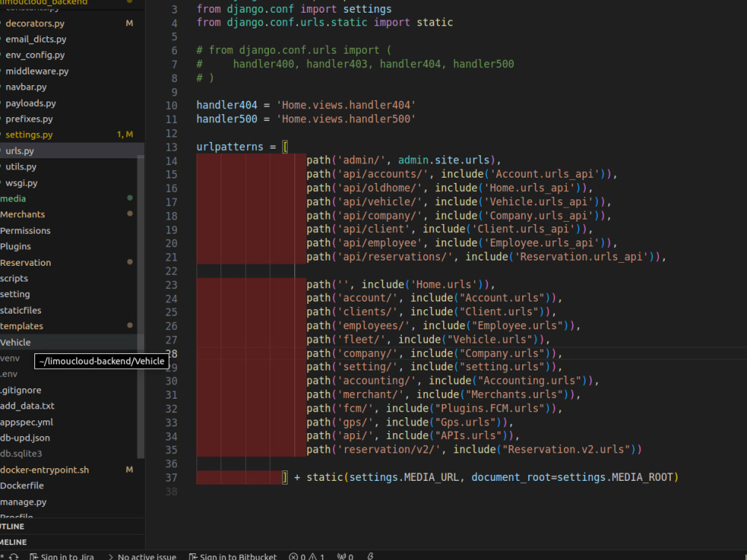Expand the media folder
Image resolution: width=747 pixels, height=560 pixels.
pos(13,199)
